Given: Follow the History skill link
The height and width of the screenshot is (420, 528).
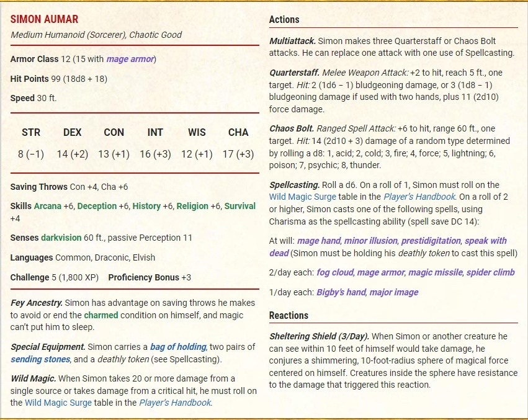Looking at the screenshot, I should tap(146, 206).
